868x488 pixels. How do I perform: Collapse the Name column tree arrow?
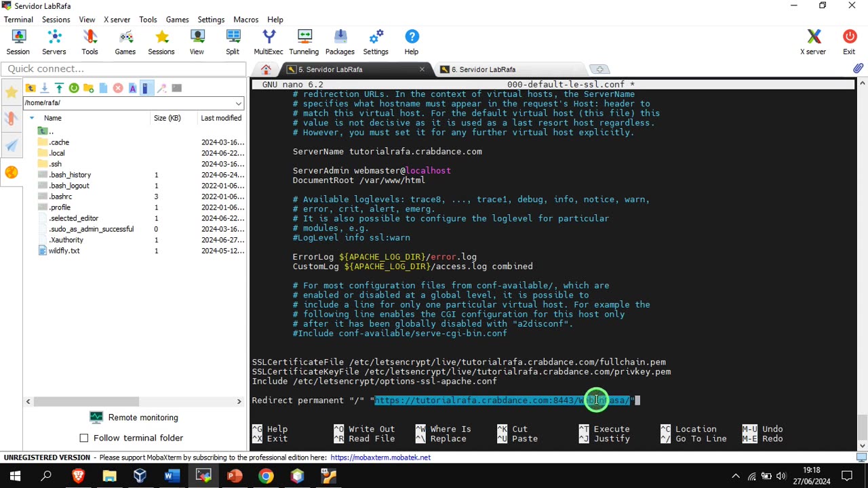31,118
